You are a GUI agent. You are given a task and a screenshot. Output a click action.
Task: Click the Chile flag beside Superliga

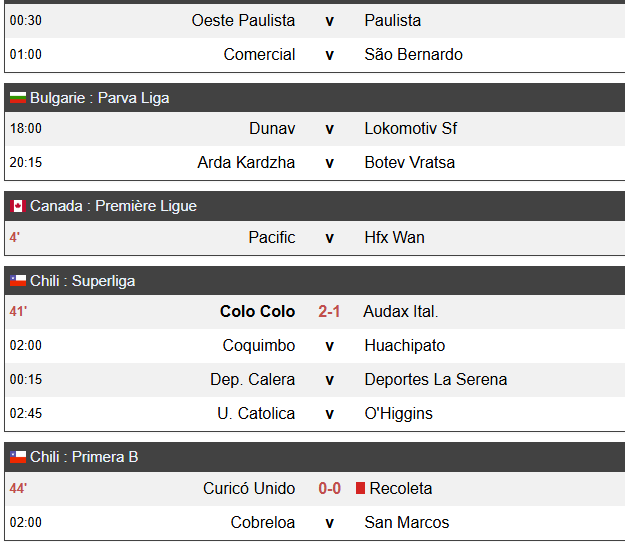(18, 281)
